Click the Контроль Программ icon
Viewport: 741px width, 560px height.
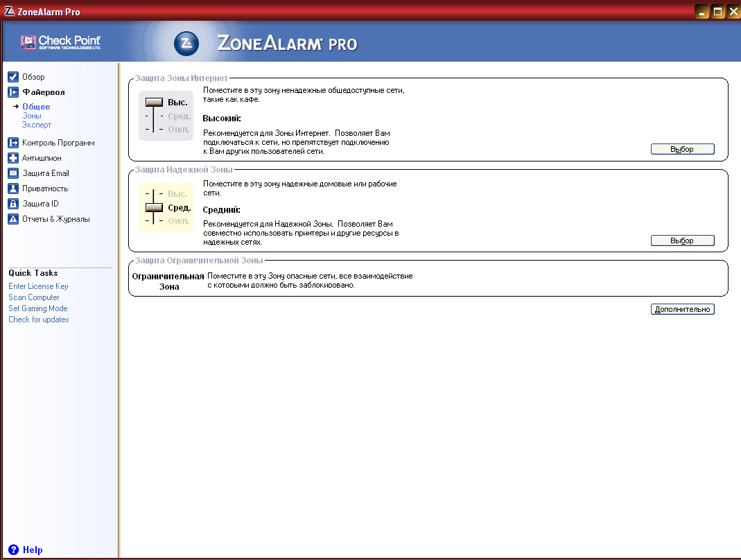[13, 143]
